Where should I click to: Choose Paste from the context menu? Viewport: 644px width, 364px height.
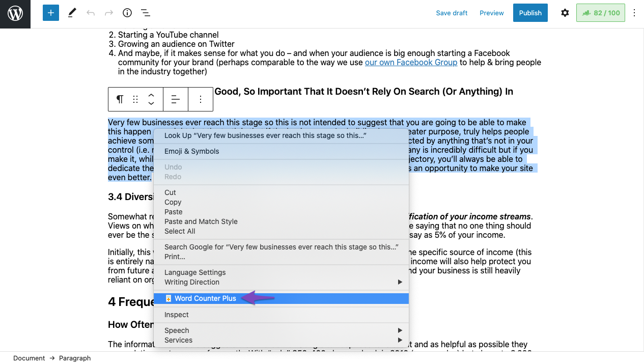(x=281, y=212)
